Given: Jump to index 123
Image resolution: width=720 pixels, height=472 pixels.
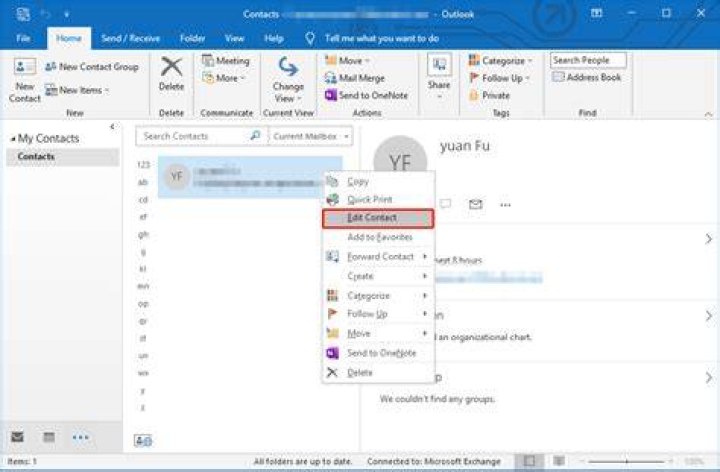Looking at the screenshot, I should 143,164.
